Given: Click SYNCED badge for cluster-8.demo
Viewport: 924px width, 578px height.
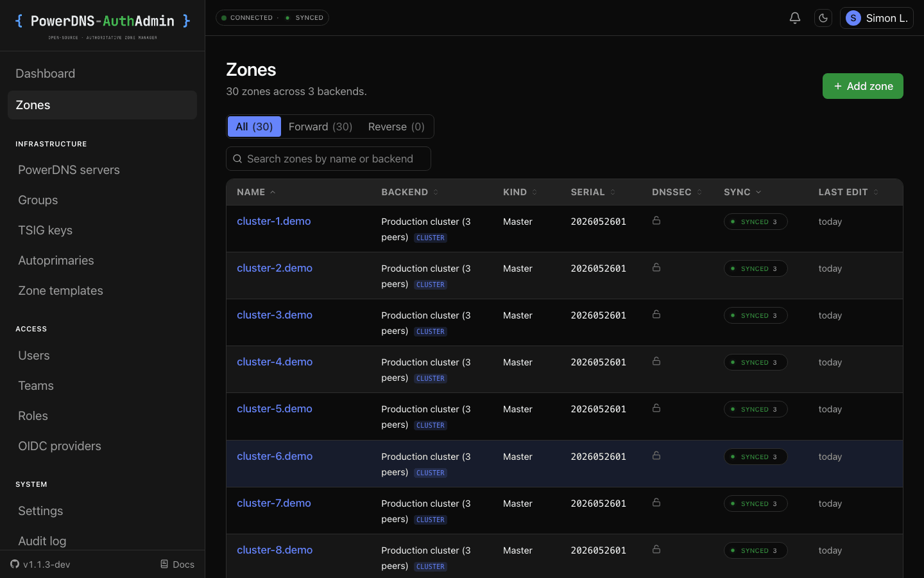Looking at the screenshot, I should point(755,550).
